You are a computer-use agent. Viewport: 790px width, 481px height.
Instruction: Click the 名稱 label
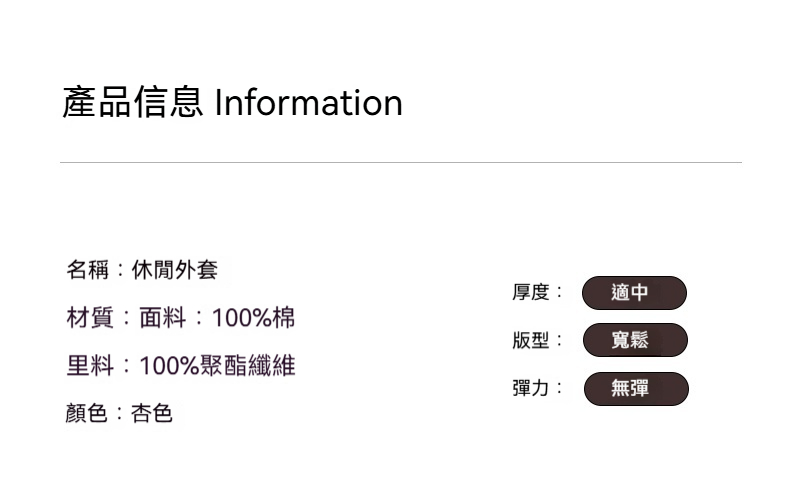[87, 270]
